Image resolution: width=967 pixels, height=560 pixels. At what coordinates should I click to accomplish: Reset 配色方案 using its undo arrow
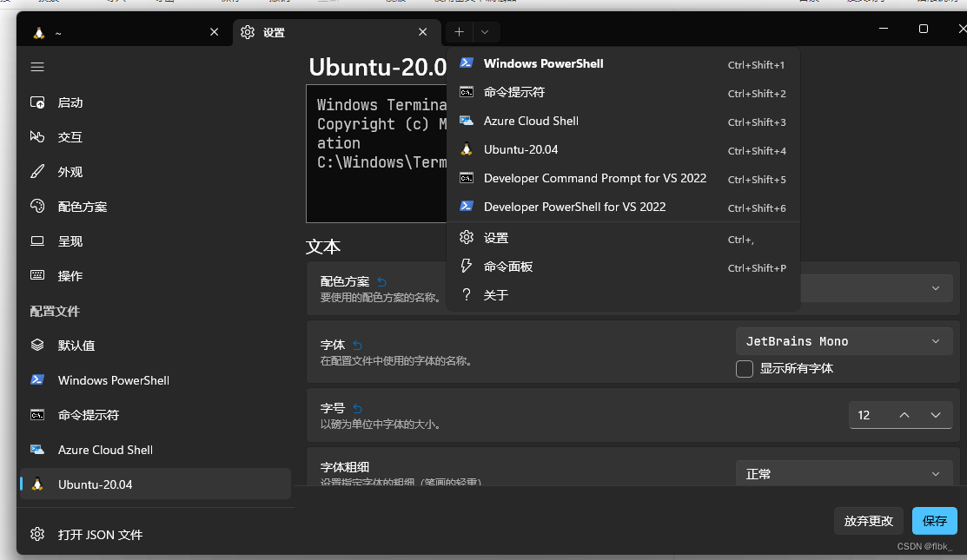(381, 281)
